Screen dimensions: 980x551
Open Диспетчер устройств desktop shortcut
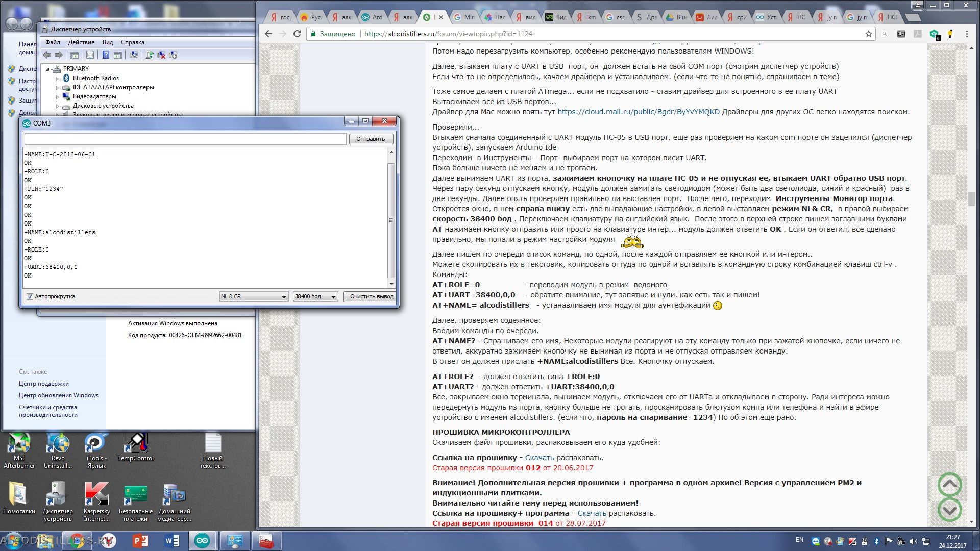pos(58,502)
